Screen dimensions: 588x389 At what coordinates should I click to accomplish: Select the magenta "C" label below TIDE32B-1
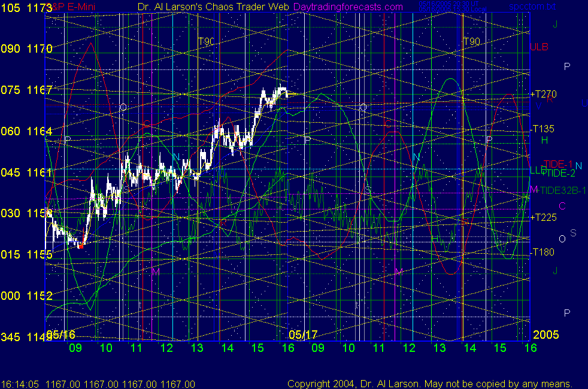(x=562, y=206)
